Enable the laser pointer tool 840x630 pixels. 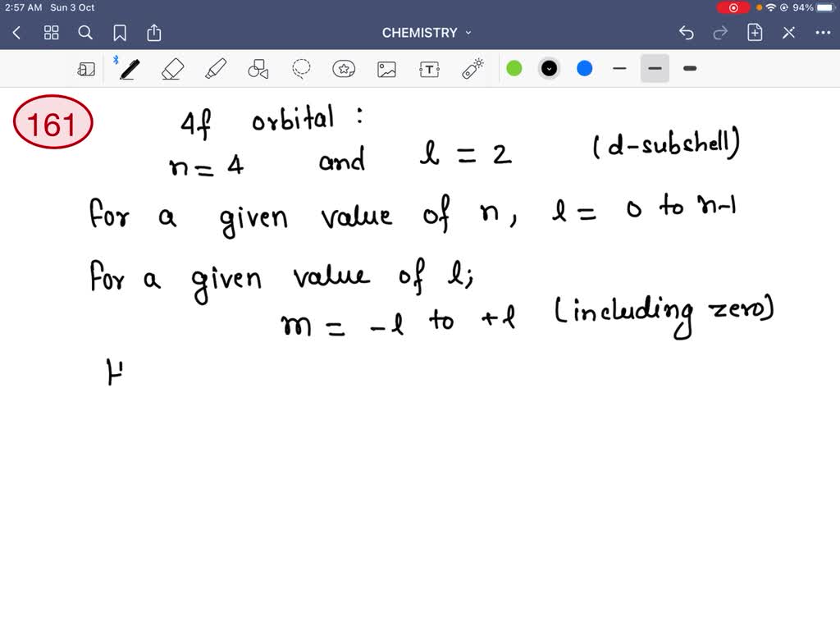pyautogui.click(x=472, y=69)
